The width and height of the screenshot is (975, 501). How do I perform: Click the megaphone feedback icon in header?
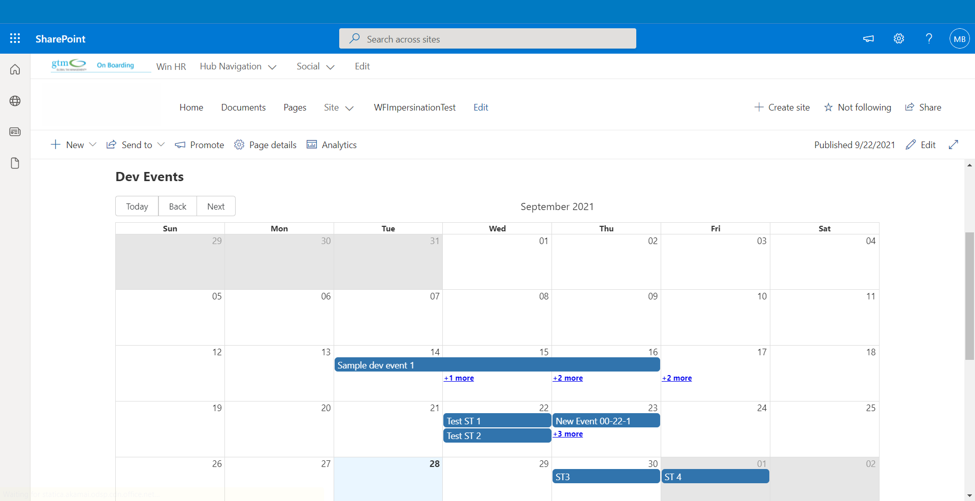point(868,39)
